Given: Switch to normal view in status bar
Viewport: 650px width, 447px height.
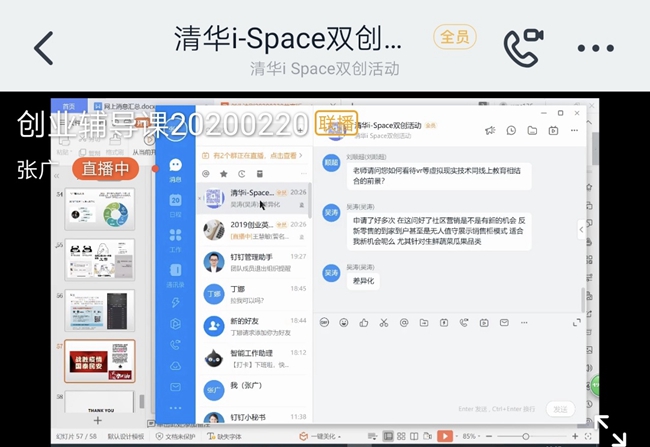Looking at the screenshot, I should [x=388, y=436].
